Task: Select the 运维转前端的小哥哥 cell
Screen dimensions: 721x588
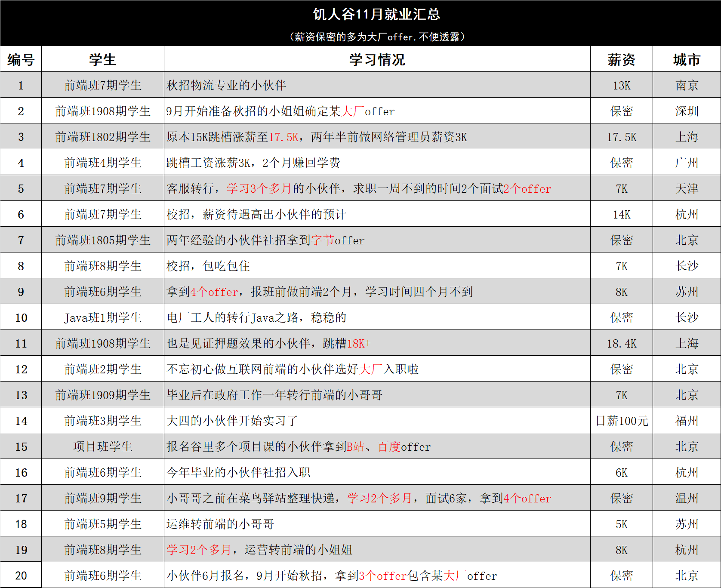Action: pyautogui.click(x=377, y=524)
